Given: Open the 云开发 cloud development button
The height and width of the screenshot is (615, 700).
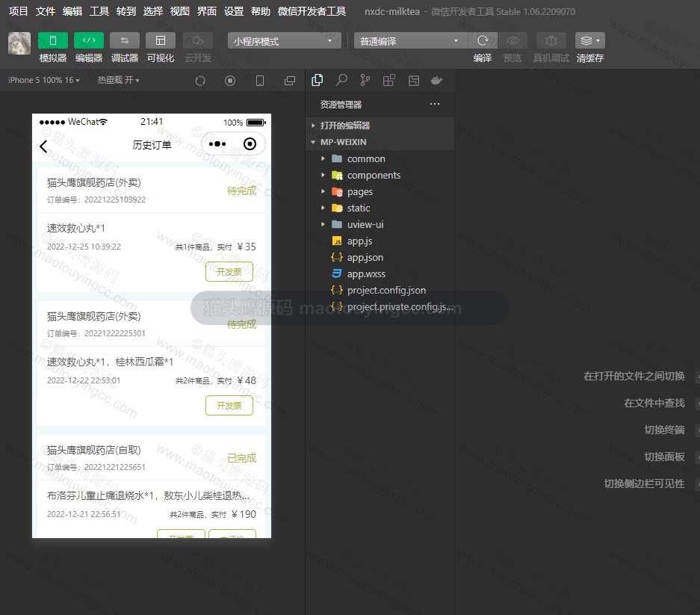Looking at the screenshot, I should click(x=198, y=40).
